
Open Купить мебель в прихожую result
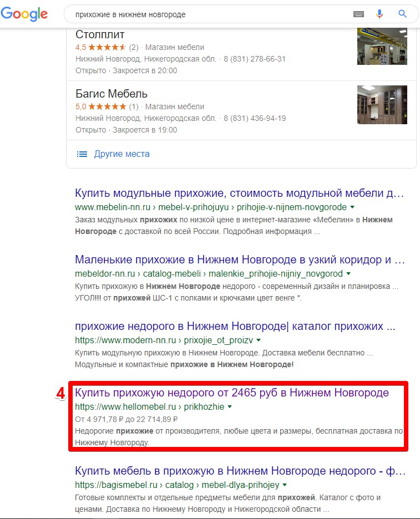(240, 471)
